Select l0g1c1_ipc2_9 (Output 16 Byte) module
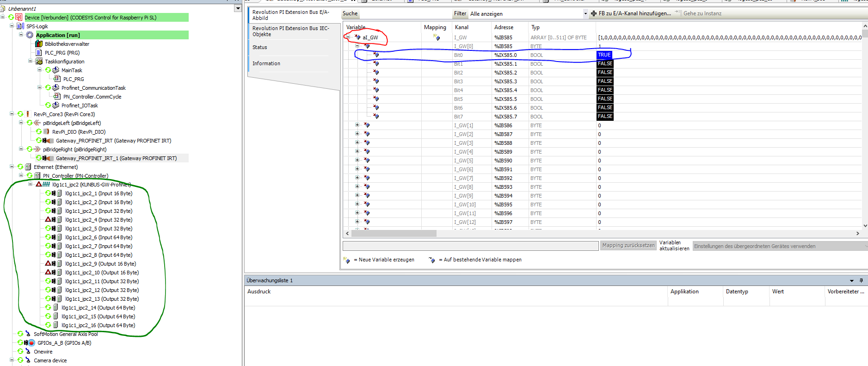This screenshot has height=366, width=868. (100, 264)
